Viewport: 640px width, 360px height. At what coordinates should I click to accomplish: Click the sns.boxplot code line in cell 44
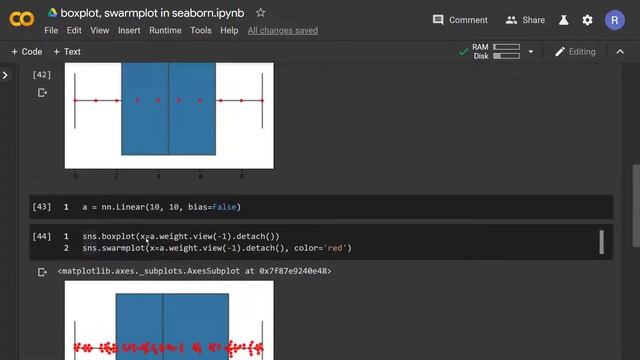(181, 236)
